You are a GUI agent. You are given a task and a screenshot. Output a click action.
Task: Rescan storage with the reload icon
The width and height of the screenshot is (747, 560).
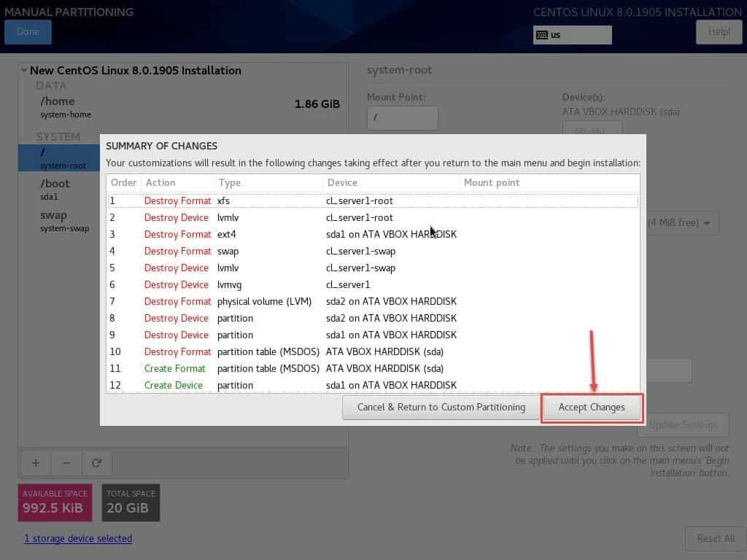pyautogui.click(x=98, y=463)
